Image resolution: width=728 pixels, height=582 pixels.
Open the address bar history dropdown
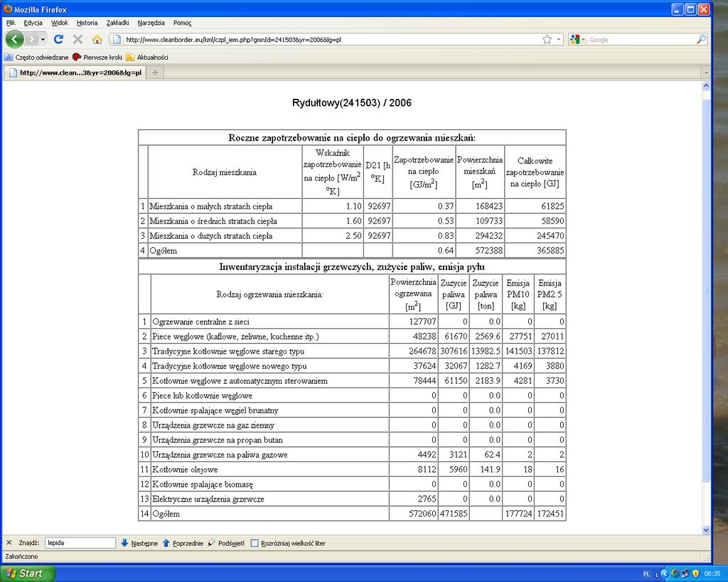[559, 40]
